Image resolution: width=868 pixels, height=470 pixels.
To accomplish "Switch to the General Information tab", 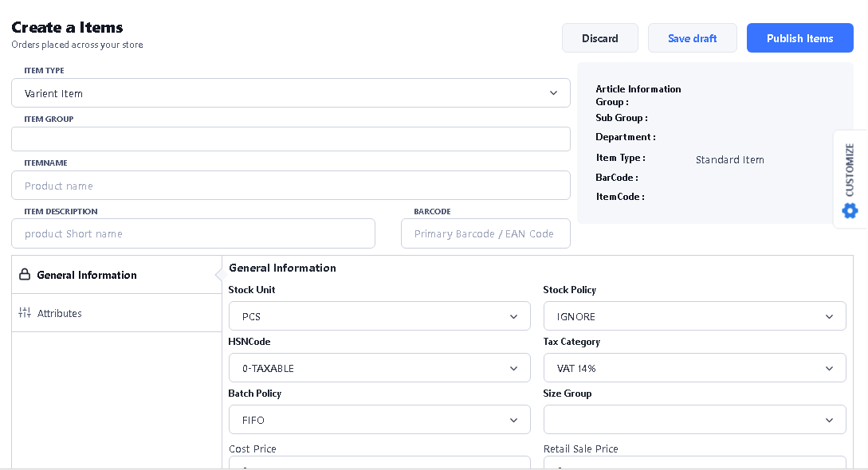I will 87,275.
